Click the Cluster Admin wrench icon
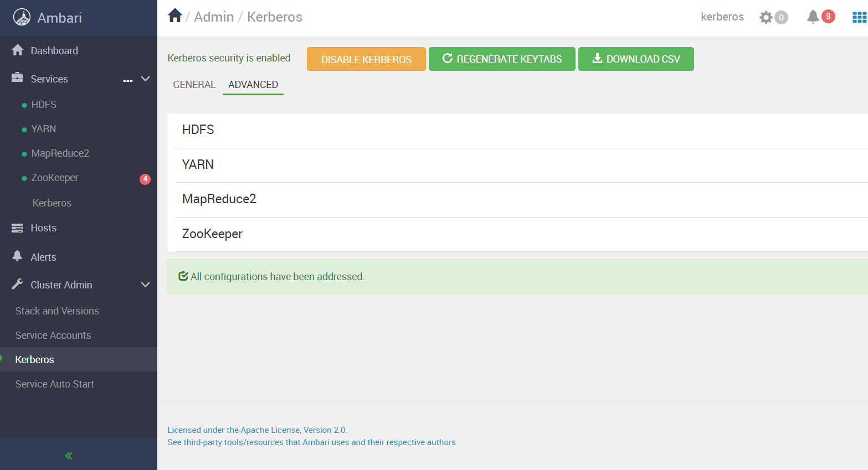This screenshot has width=868, height=470. (x=18, y=284)
